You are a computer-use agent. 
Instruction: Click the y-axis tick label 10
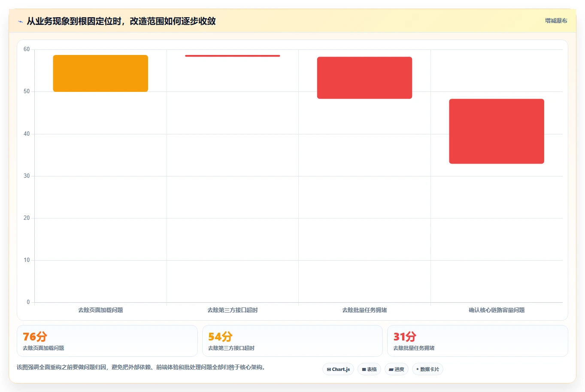point(27,260)
